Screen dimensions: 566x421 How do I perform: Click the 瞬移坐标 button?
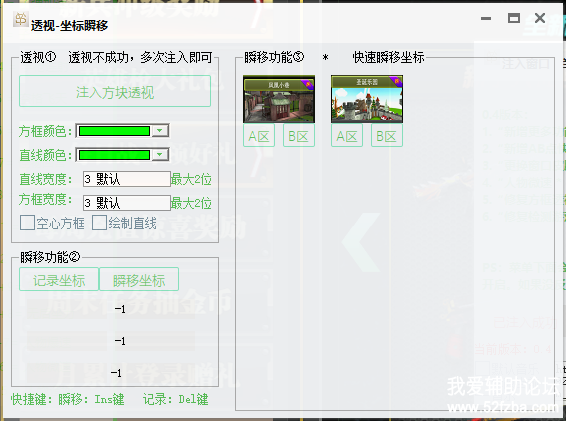click(139, 279)
